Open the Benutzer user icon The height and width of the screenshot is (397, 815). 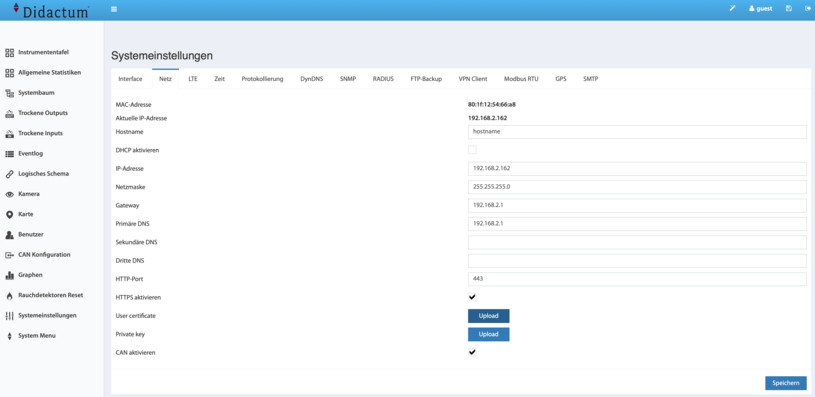point(9,235)
